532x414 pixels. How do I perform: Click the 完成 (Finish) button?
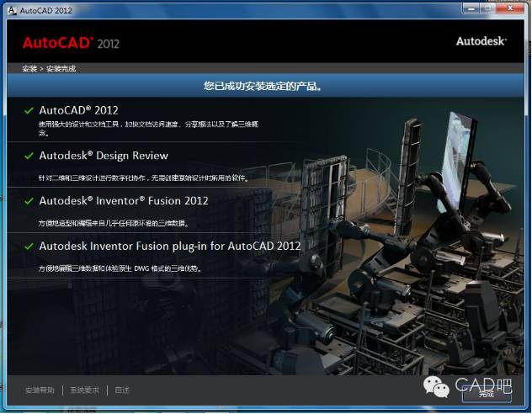(487, 395)
